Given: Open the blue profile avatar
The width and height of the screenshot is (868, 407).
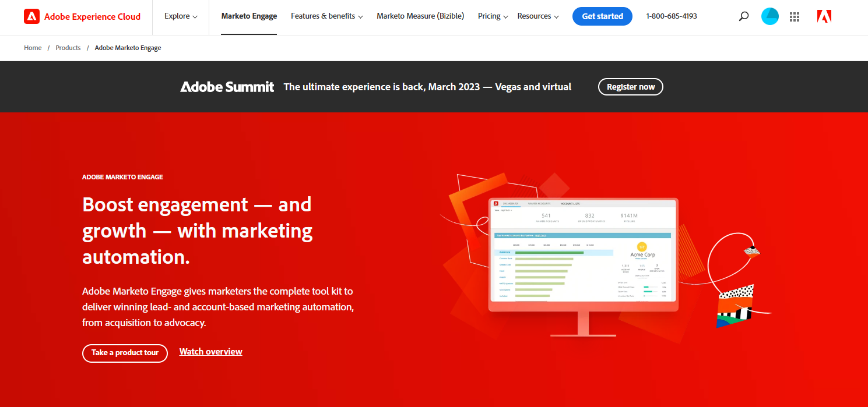Looking at the screenshot, I should [769, 16].
